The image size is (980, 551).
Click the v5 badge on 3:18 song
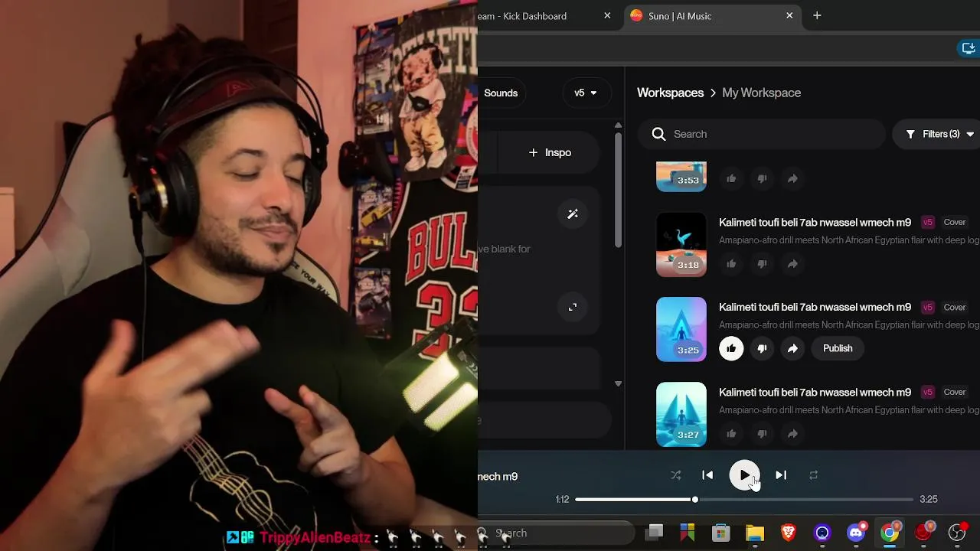point(928,222)
